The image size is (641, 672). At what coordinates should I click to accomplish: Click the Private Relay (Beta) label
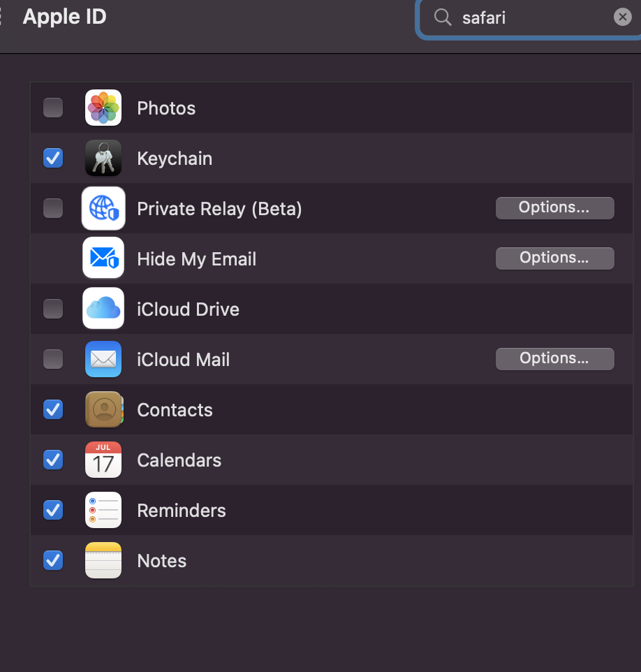[x=219, y=209]
